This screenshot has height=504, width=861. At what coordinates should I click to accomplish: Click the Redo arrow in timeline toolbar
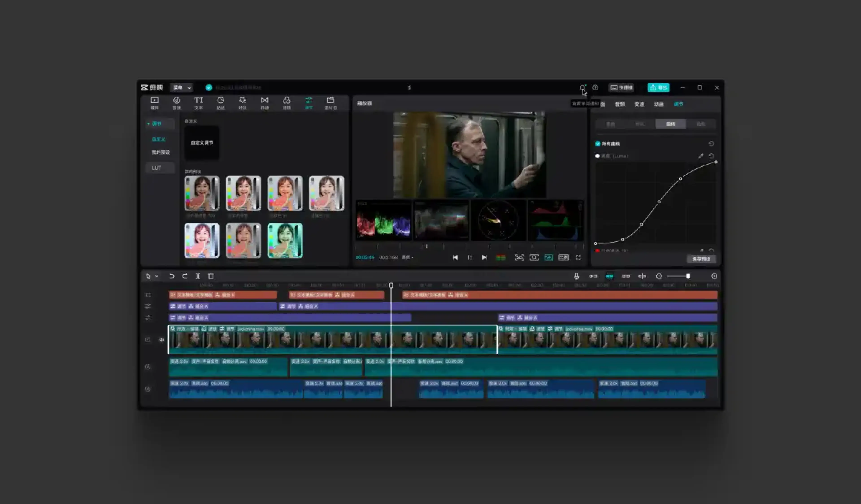coord(185,276)
